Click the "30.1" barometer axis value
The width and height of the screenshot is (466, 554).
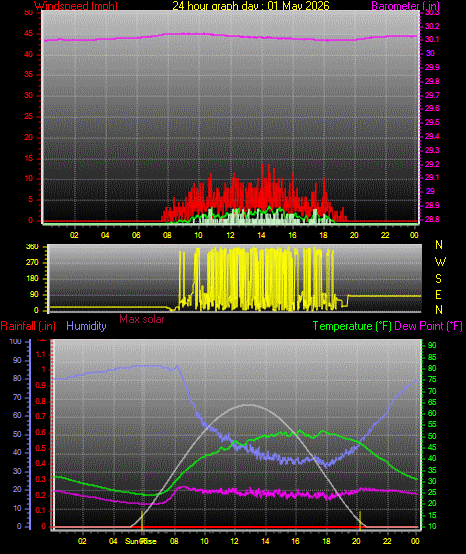(432, 39)
